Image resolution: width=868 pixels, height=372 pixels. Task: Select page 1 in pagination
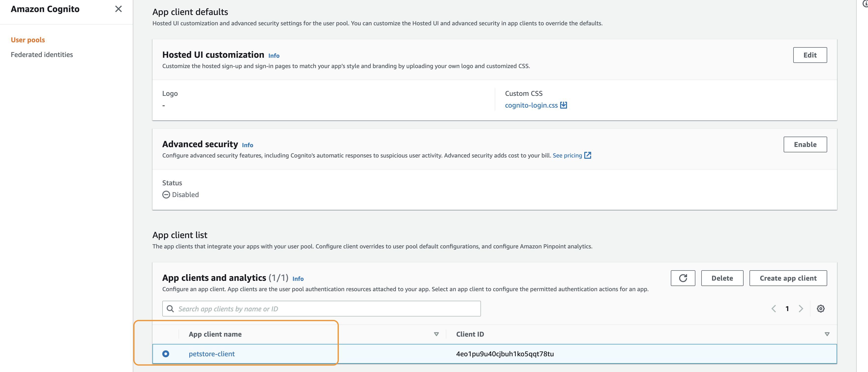pos(787,309)
